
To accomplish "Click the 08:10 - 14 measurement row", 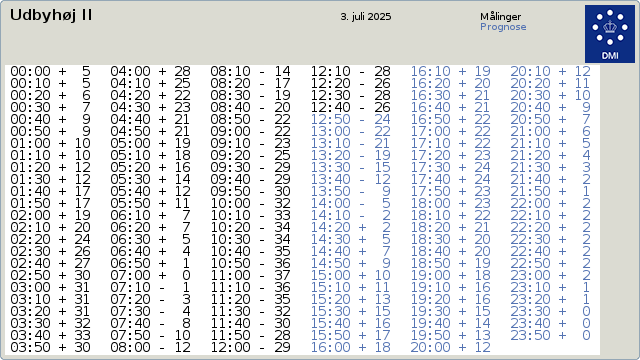I will click(x=250, y=71).
